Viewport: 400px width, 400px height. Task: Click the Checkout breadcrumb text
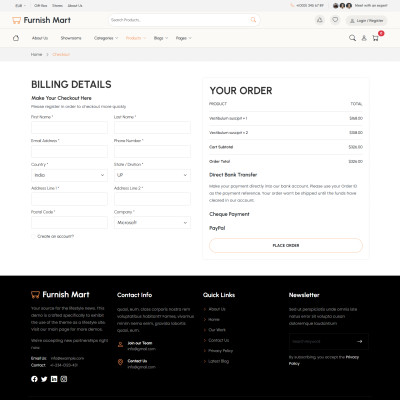pos(61,54)
